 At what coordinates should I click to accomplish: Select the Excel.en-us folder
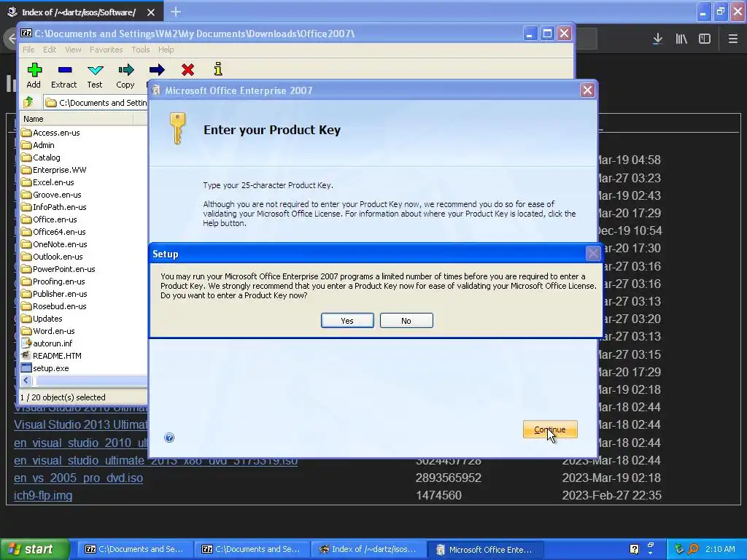tap(47, 182)
